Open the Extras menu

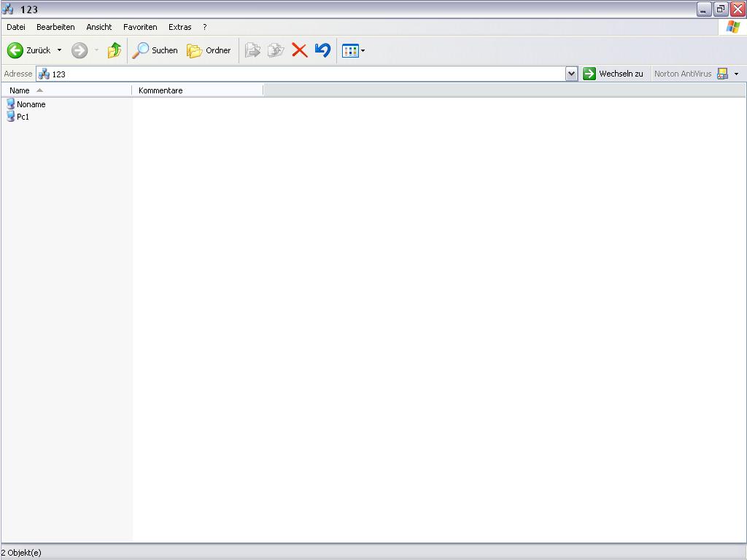(x=180, y=27)
